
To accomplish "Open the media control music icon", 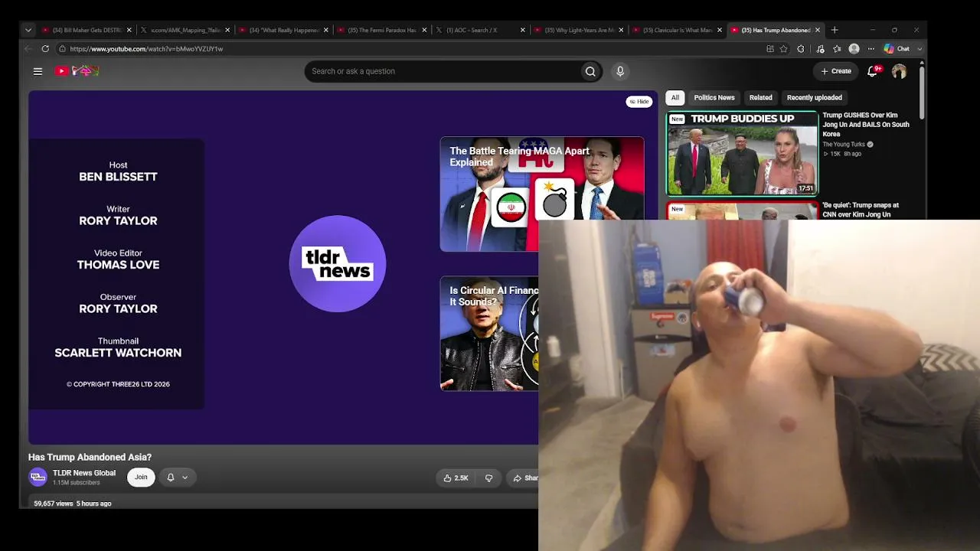I will [820, 49].
